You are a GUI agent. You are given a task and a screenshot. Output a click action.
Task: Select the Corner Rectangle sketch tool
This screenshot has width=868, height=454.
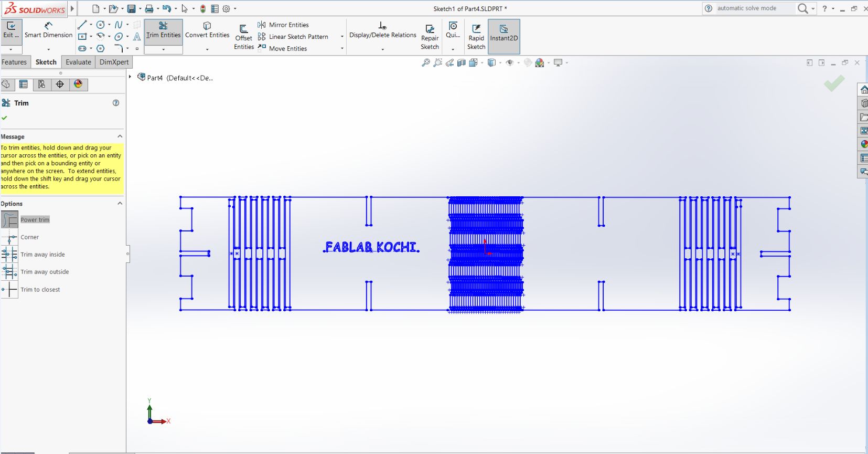82,36
